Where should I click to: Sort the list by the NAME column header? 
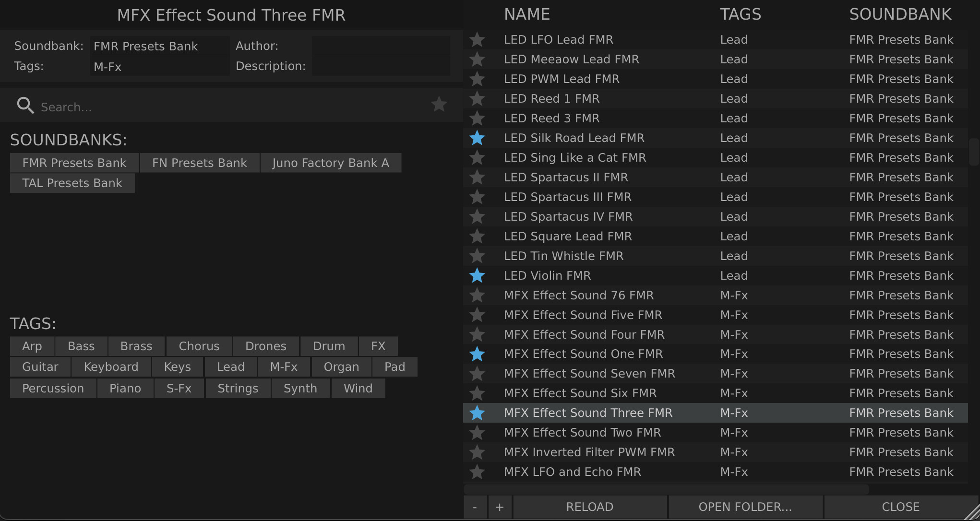click(527, 14)
